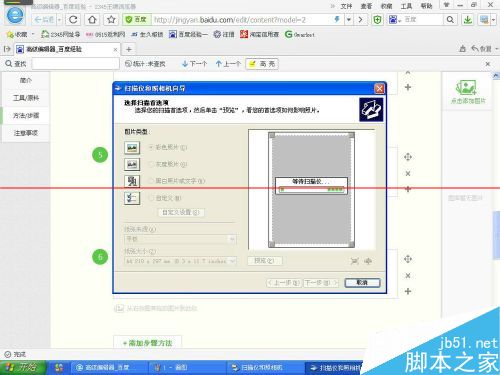The image size is (500, 375).
Task: Click the 等待扫描仪 progress bar
Action: (311, 189)
